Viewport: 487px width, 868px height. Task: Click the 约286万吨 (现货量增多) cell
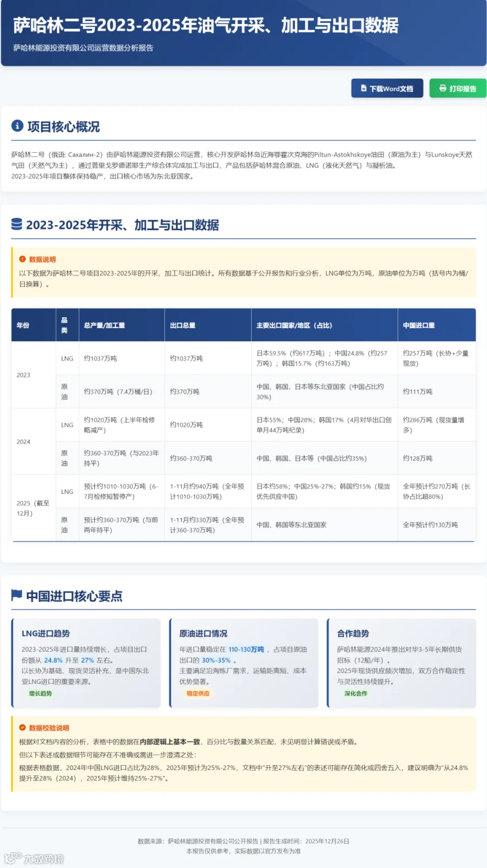[x=437, y=425]
